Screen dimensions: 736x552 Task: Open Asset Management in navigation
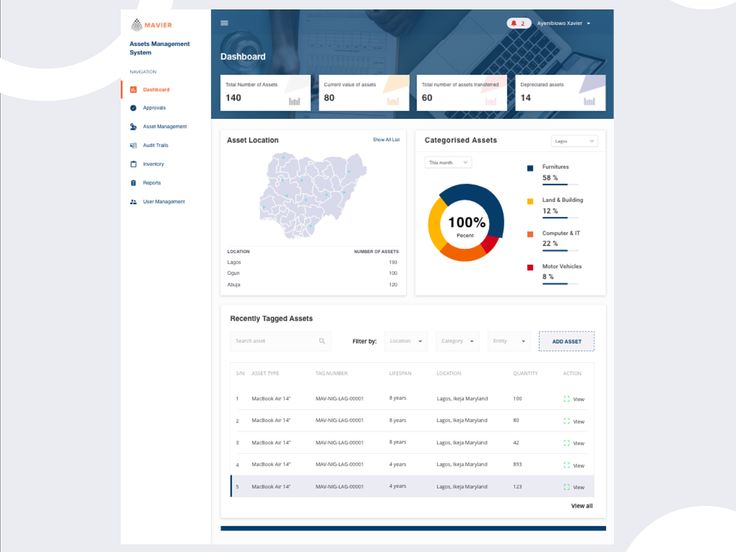tap(165, 127)
